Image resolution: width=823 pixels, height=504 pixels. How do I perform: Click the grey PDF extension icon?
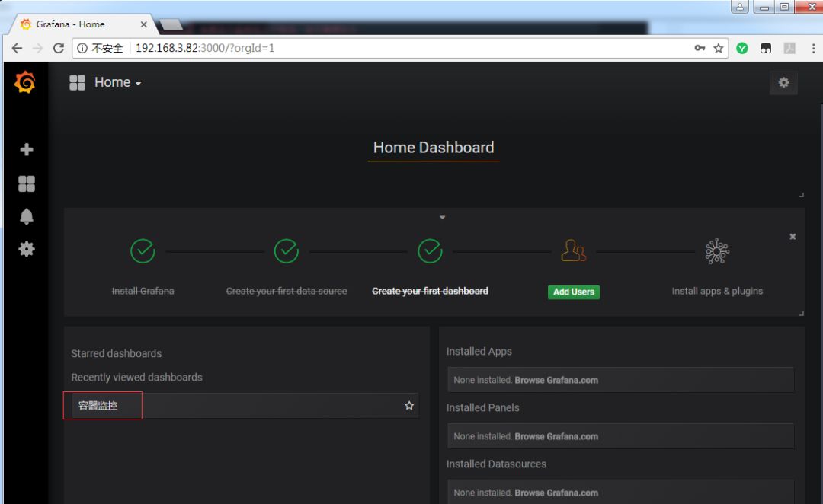tap(789, 48)
